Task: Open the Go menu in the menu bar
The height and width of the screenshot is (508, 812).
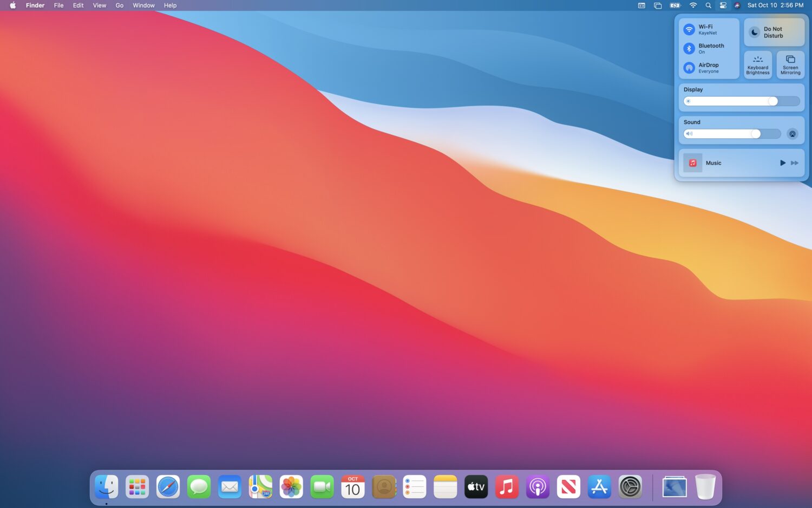Action: point(119,5)
